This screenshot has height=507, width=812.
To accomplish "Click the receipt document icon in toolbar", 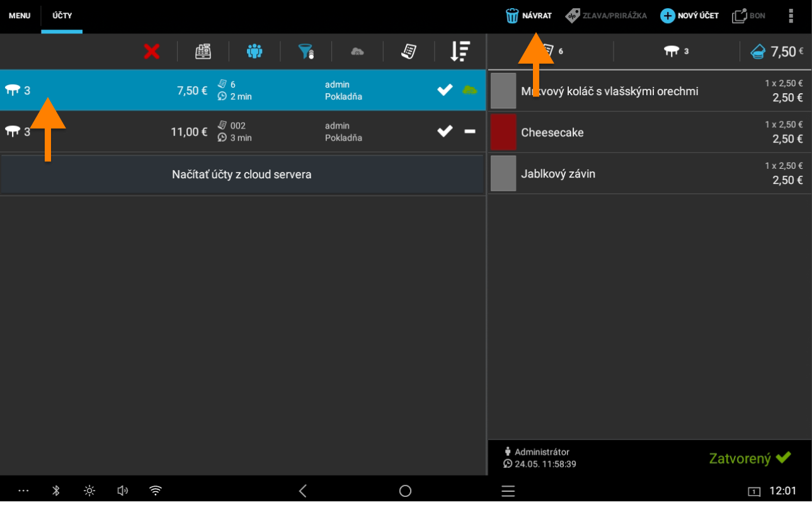I will click(x=409, y=52).
